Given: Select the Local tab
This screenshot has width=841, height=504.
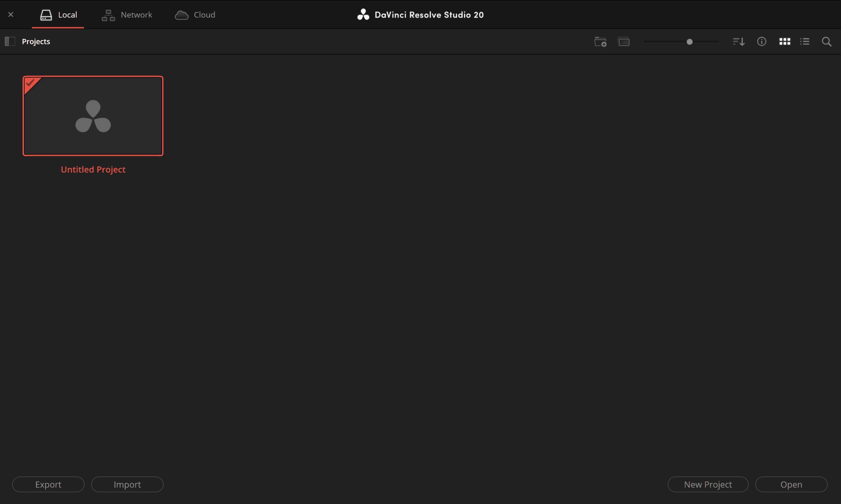Looking at the screenshot, I should point(58,15).
